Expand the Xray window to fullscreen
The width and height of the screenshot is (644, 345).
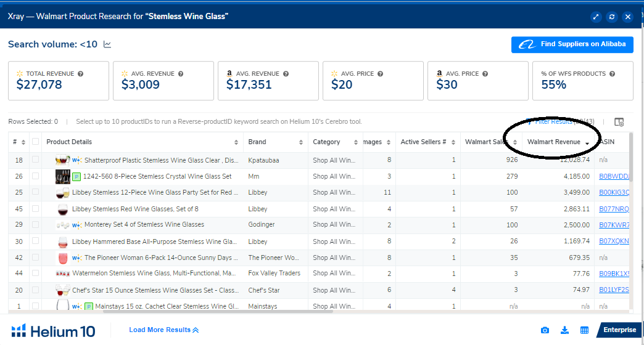[x=596, y=17]
